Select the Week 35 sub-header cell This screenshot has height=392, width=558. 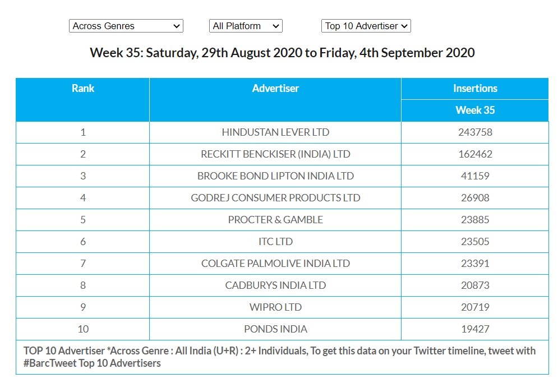[x=475, y=110]
